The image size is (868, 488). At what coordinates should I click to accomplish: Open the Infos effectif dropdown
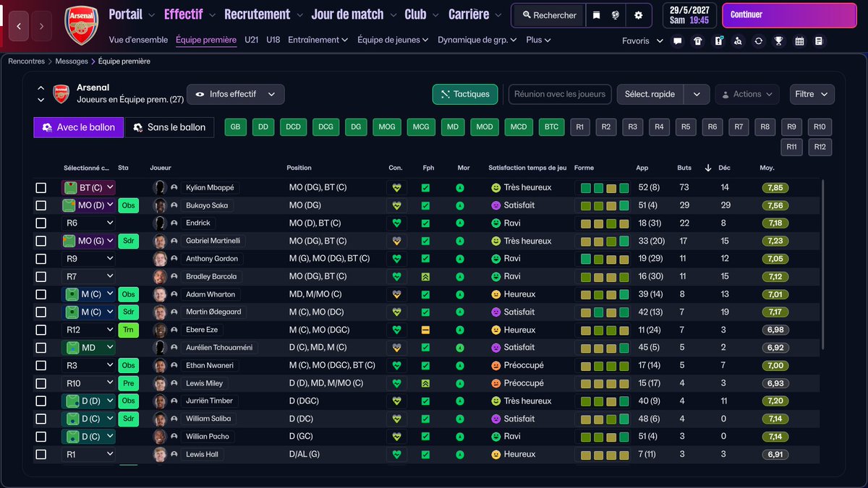(236, 94)
